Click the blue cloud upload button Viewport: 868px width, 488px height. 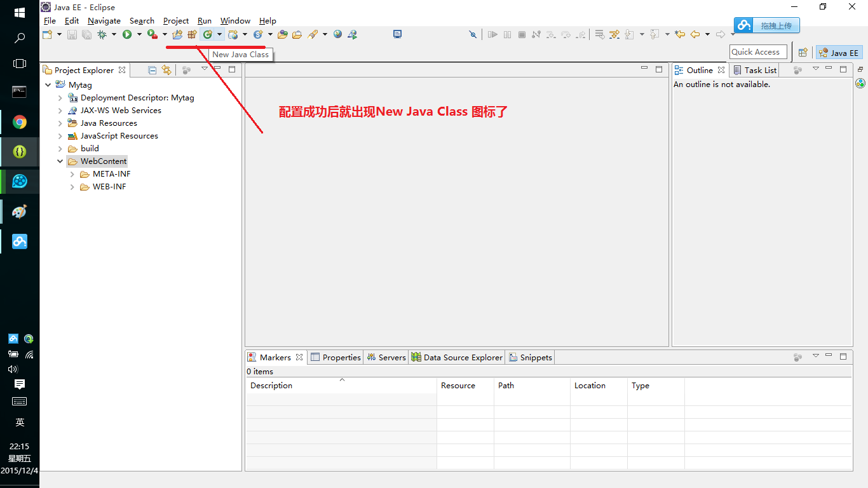[x=767, y=25]
